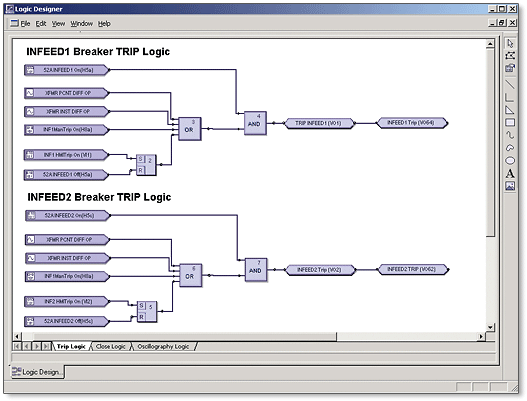This screenshot has width=527, height=401.
Task: Switch to the Close Logic tab
Action: point(110,346)
